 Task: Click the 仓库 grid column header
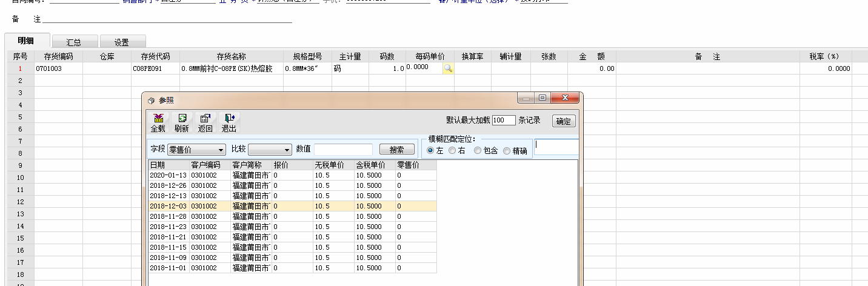click(107, 56)
